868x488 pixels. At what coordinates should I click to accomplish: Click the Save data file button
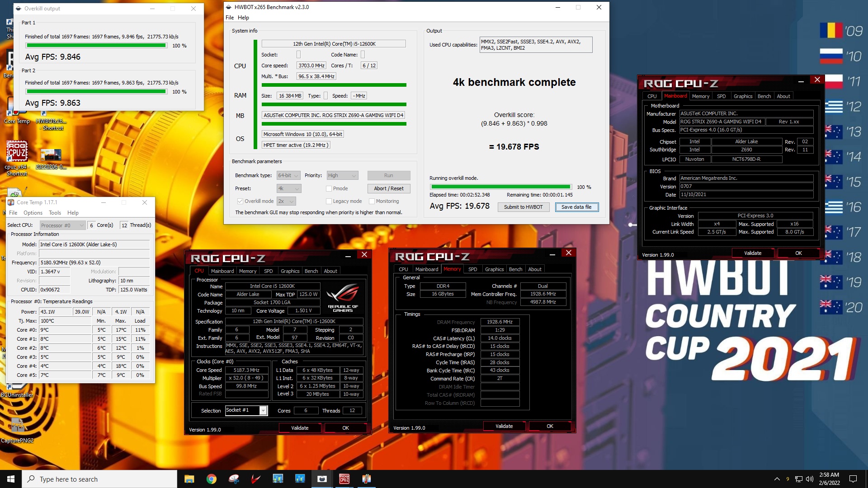576,207
